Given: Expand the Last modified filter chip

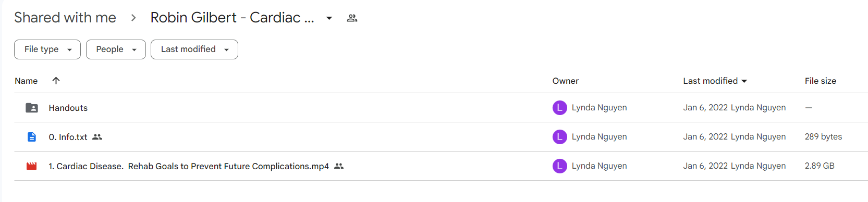Looking at the screenshot, I should (194, 49).
